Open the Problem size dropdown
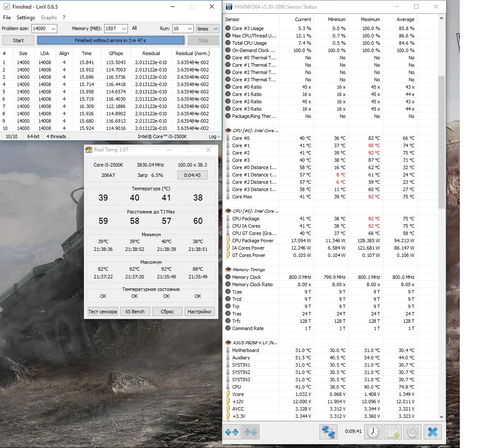The width and height of the screenshot is (496, 448). [44, 28]
